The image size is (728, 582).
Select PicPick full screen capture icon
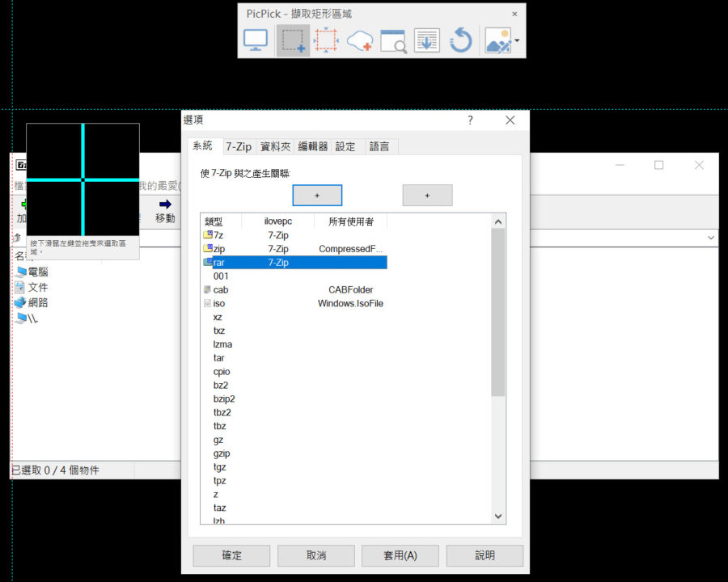click(x=256, y=40)
